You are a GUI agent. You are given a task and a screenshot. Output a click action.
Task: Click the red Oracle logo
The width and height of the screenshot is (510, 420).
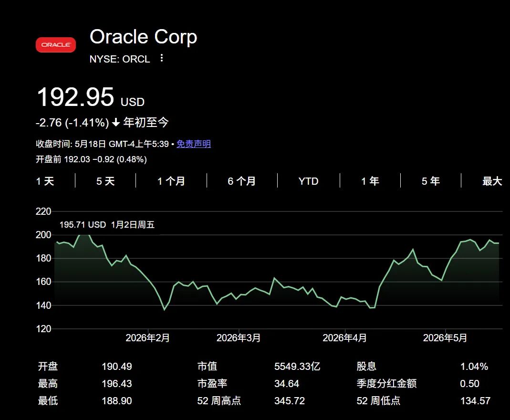[x=56, y=45]
